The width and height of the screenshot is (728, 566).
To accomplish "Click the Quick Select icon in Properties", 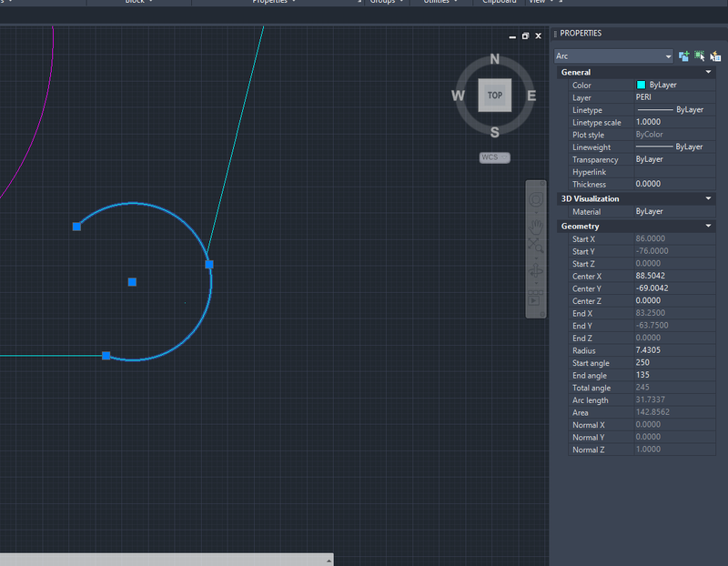I will click(x=716, y=56).
